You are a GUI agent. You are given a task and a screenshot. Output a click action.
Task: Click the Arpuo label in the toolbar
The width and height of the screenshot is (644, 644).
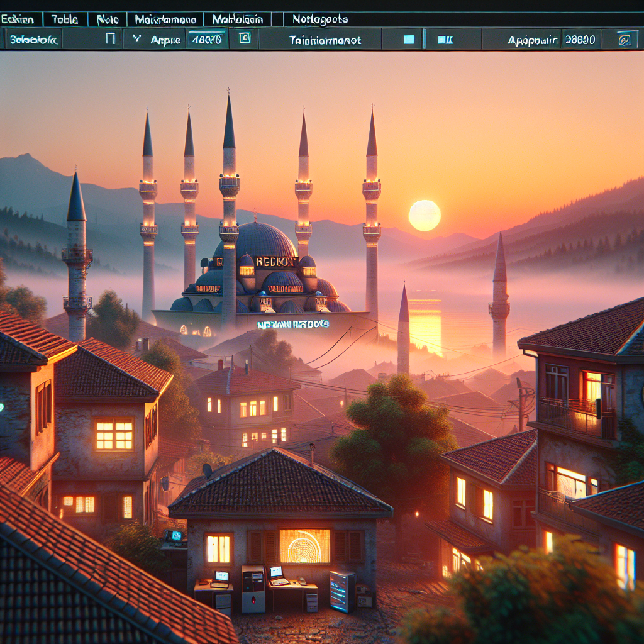(165, 40)
